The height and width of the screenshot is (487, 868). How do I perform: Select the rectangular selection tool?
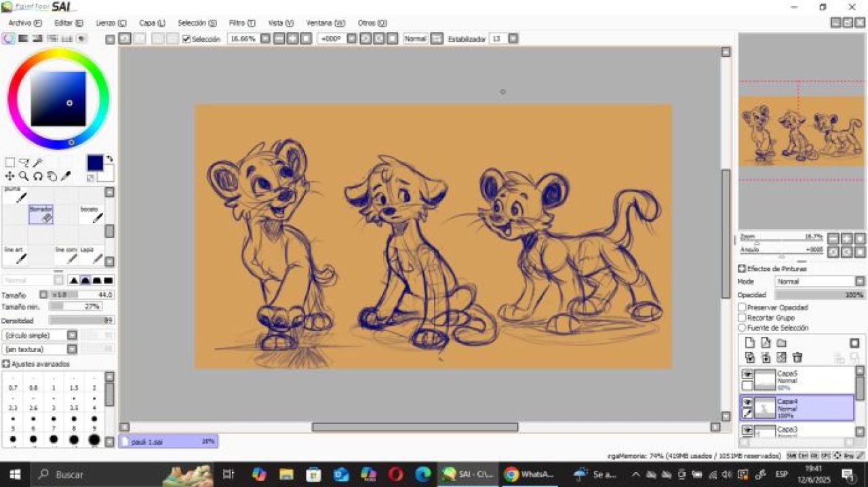click(9, 163)
